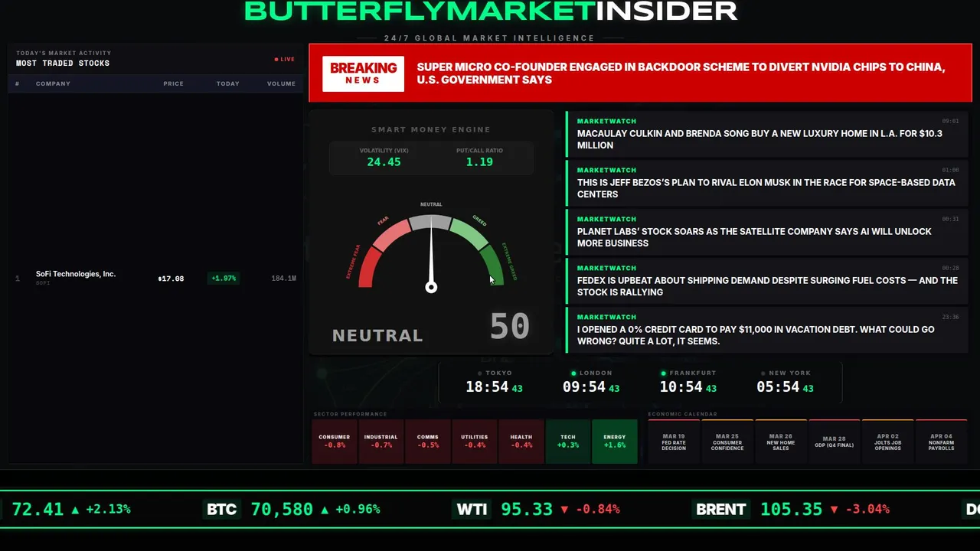Select the Health -0.4% sector tile
980x551 pixels.
coord(521,442)
